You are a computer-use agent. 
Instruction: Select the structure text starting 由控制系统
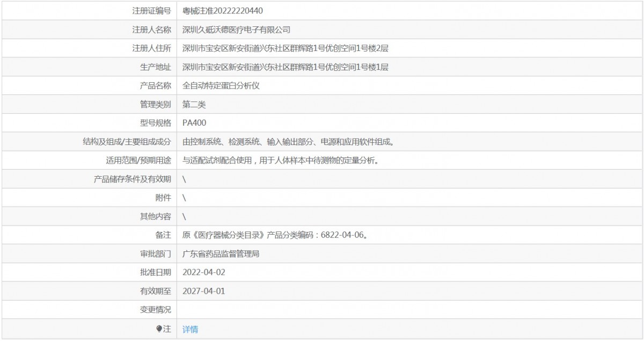click(x=288, y=142)
